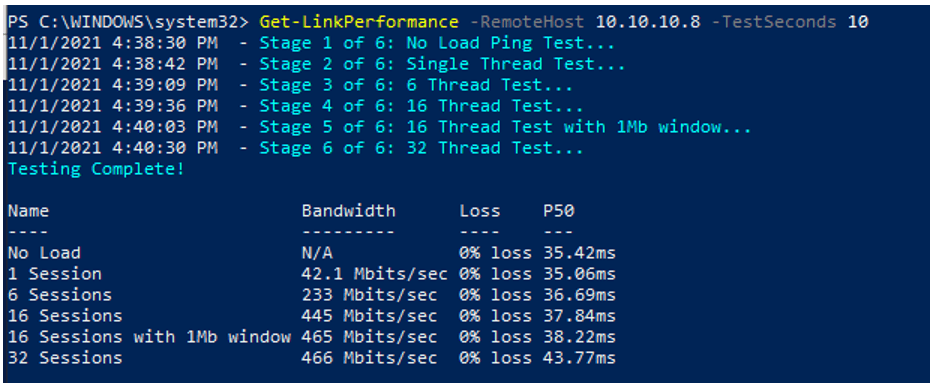The width and height of the screenshot is (934, 385).
Task: Click the Testing Complete! message
Action: pos(96,169)
